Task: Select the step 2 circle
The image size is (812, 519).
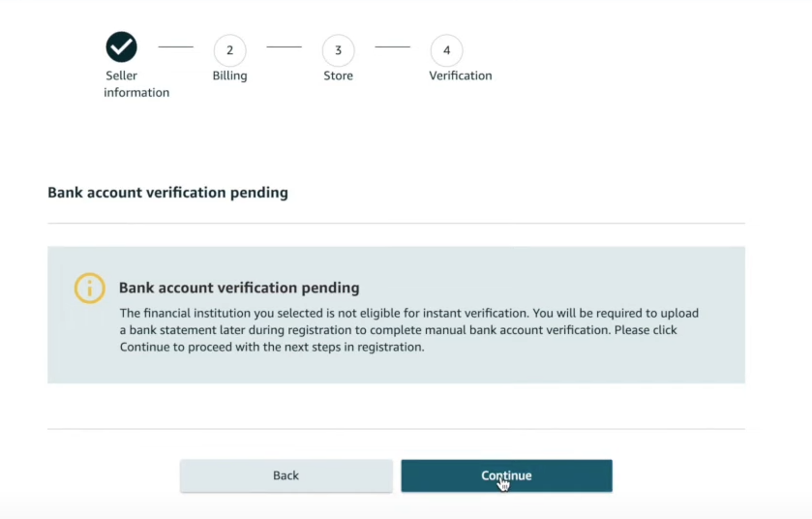Action: (x=230, y=50)
